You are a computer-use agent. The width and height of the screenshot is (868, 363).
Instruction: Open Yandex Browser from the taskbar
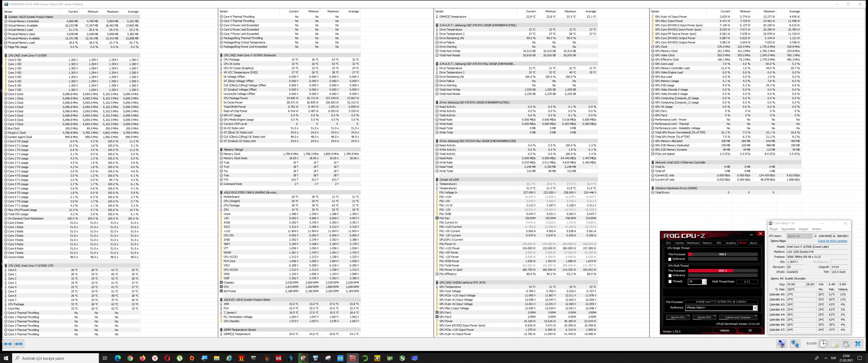coord(155,358)
